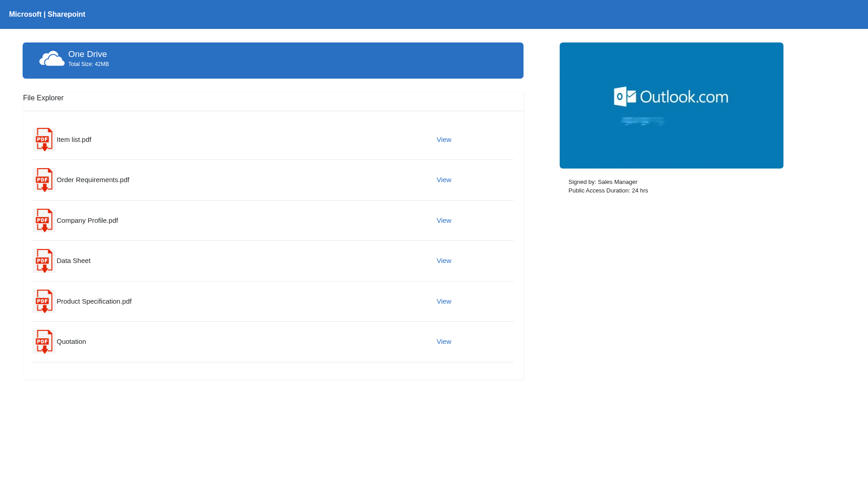Screen dimensions: 868x488
Task: View the Data Sheet file
Action: (x=444, y=261)
